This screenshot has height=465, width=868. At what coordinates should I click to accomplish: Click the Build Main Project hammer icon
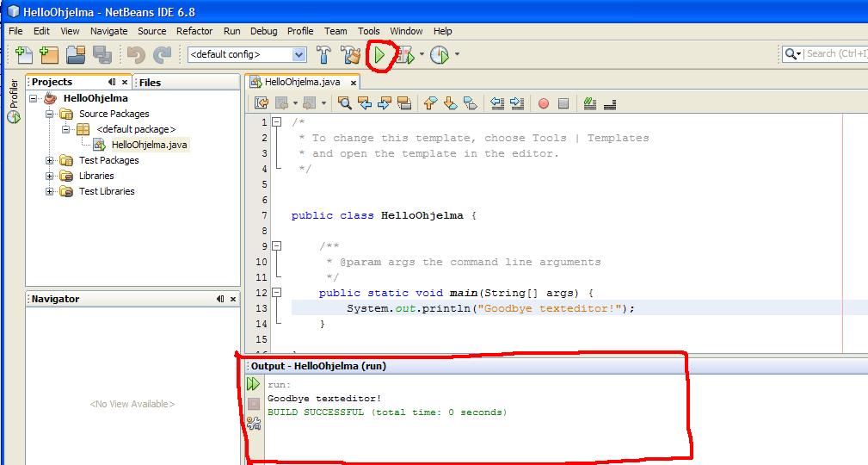(323, 54)
